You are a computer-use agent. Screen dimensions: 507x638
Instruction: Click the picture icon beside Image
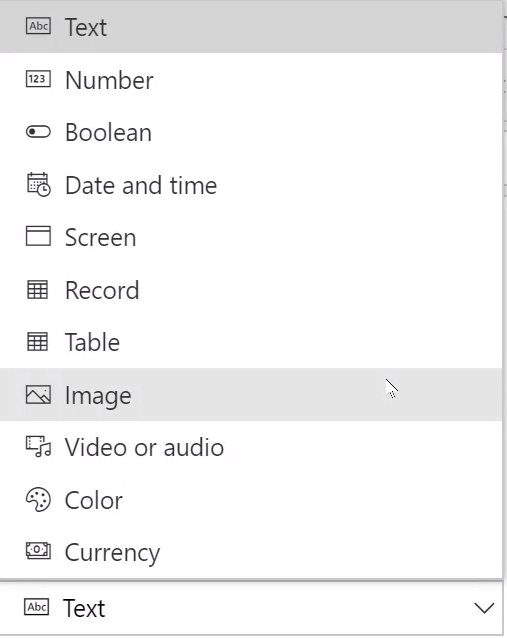38,395
